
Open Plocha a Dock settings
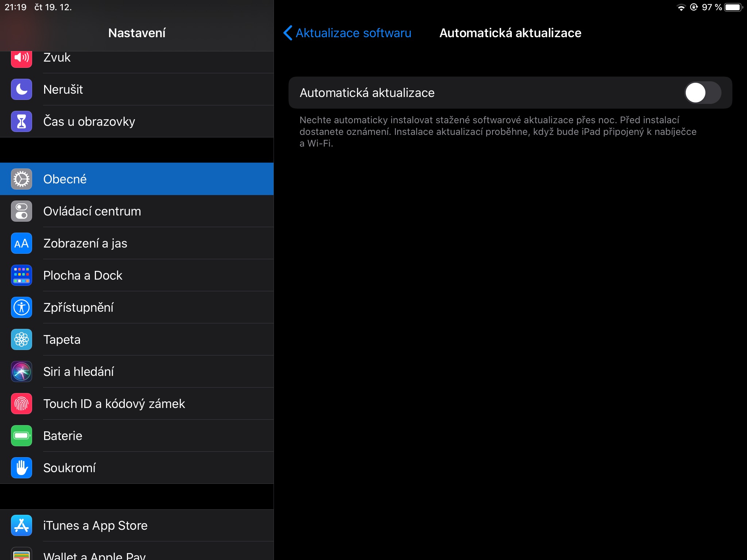coord(83,275)
